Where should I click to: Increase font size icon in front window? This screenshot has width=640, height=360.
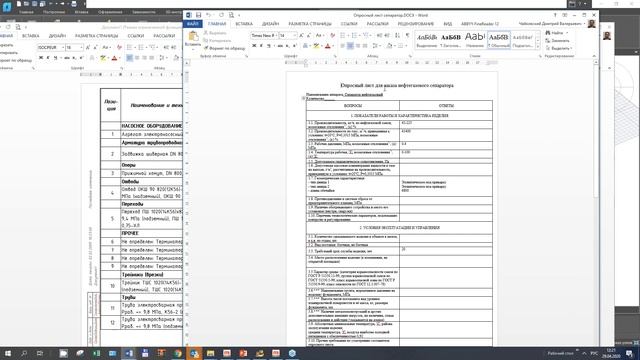tap(302, 36)
